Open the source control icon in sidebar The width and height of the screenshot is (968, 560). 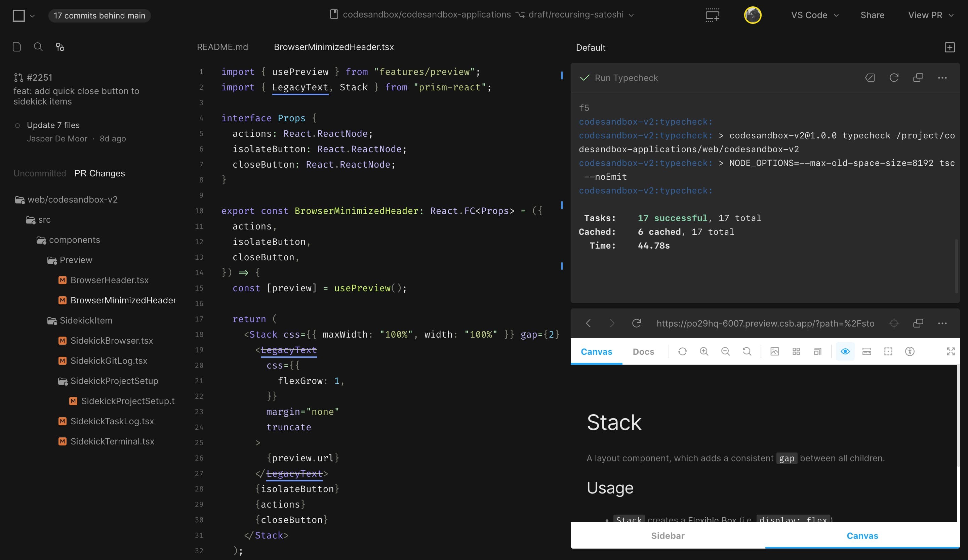[x=59, y=47]
